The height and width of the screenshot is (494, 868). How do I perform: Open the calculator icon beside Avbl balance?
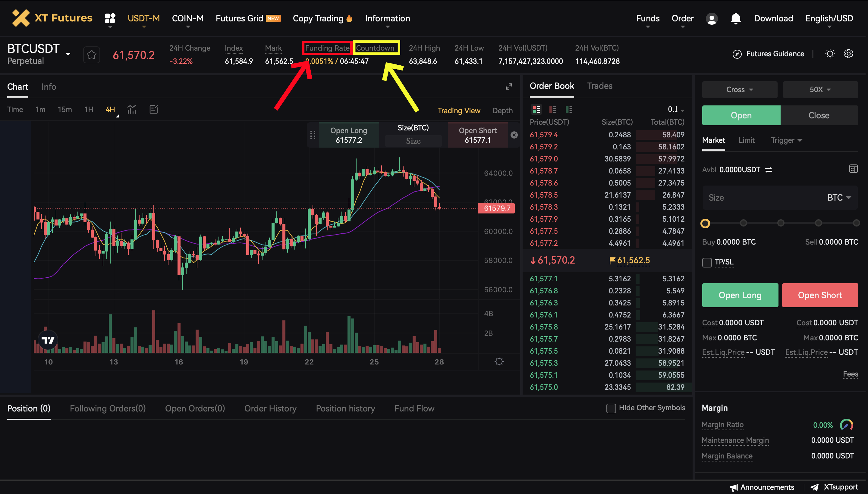point(853,169)
